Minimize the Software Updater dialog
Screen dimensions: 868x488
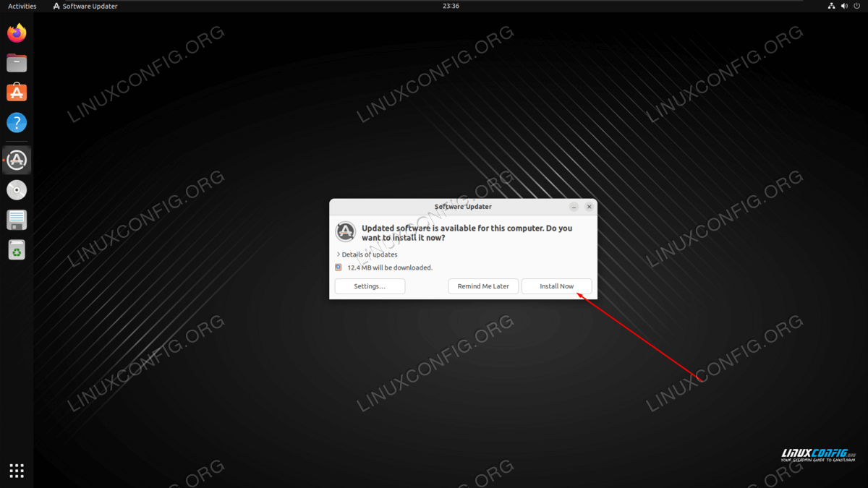tap(574, 207)
